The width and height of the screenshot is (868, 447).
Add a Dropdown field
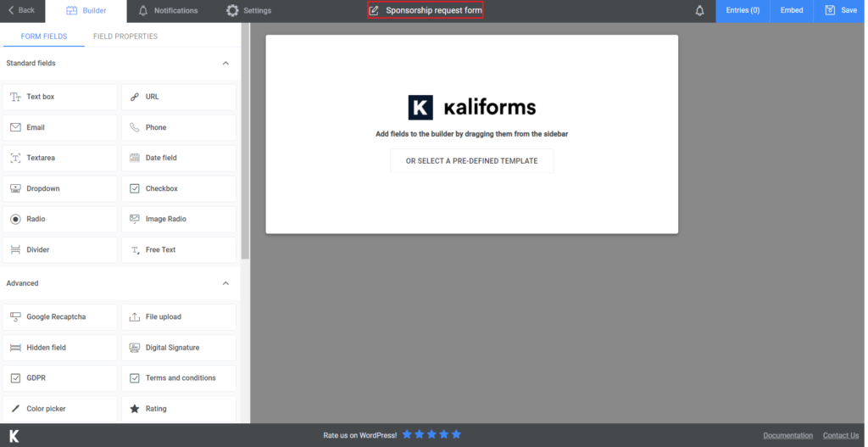(x=60, y=189)
